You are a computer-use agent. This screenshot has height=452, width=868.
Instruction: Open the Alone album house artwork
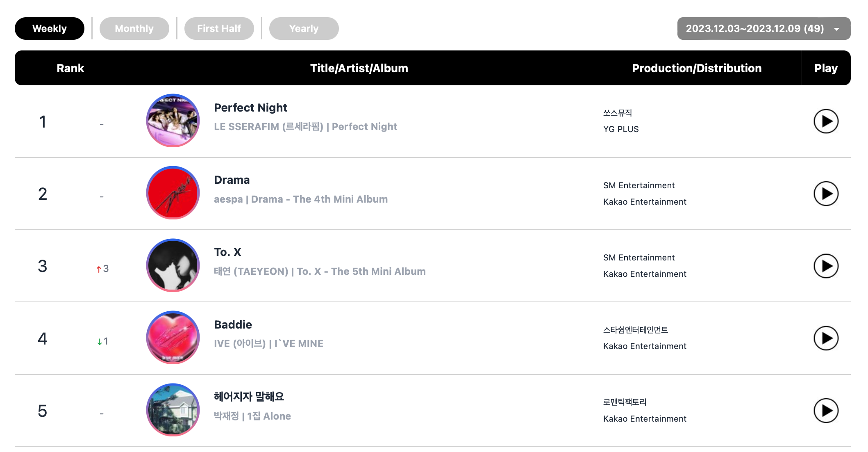click(x=173, y=410)
